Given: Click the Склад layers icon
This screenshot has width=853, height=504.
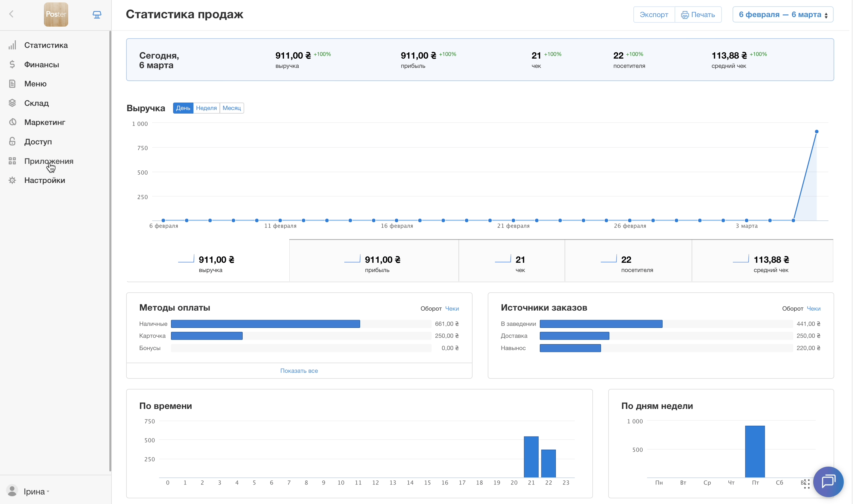Looking at the screenshot, I should pos(12,103).
